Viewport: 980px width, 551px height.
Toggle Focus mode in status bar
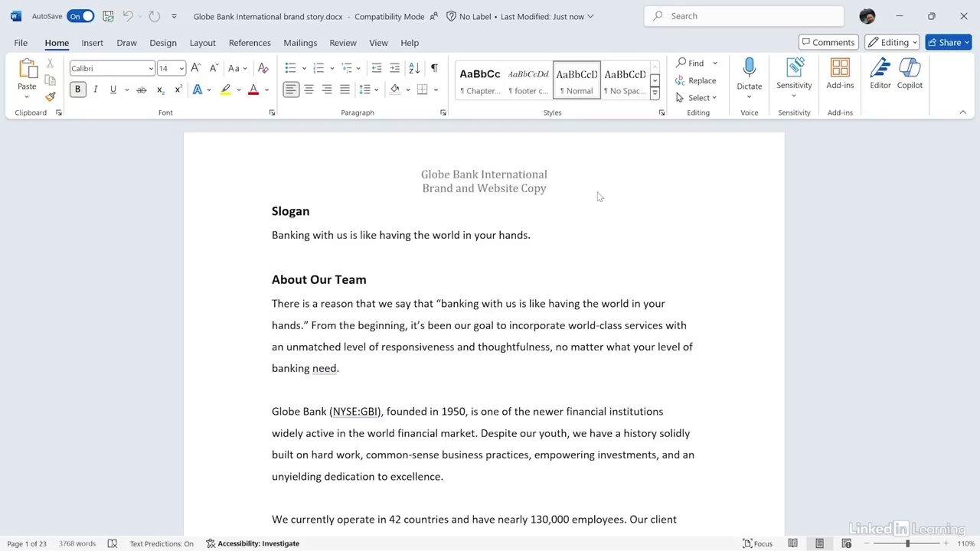[758, 543]
